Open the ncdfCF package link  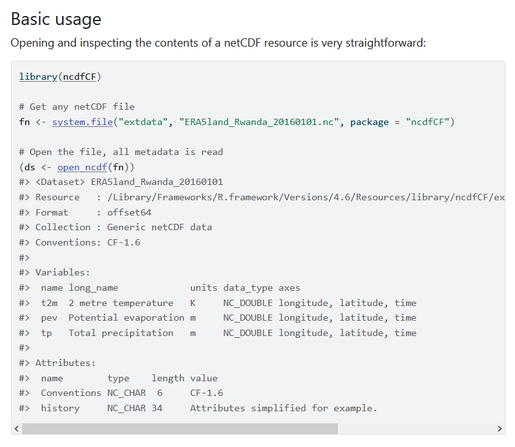(x=79, y=77)
